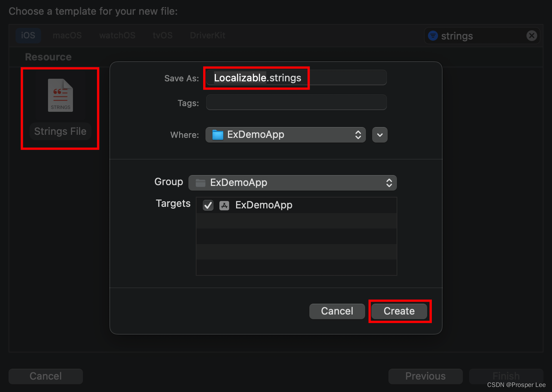Image resolution: width=552 pixels, height=392 pixels.
Task: Focus the Tags input field
Action: pyautogui.click(x=297, y=103)
